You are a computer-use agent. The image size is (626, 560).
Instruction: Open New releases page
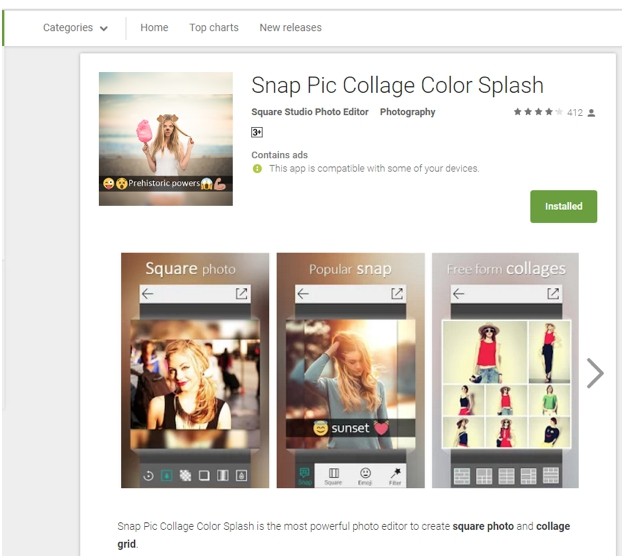tap(290, 28)
